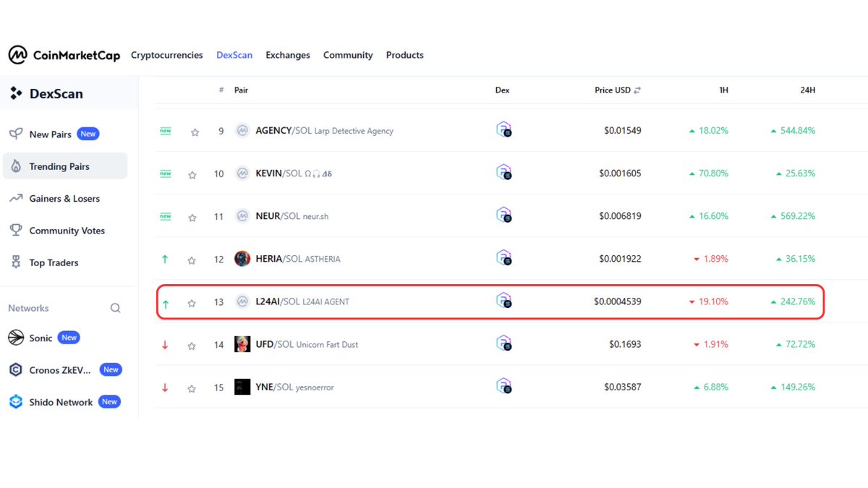The image size is (868, 488).
Task: Favorite the AGENCY/SOL pair star
Action: tap(195, 132)
